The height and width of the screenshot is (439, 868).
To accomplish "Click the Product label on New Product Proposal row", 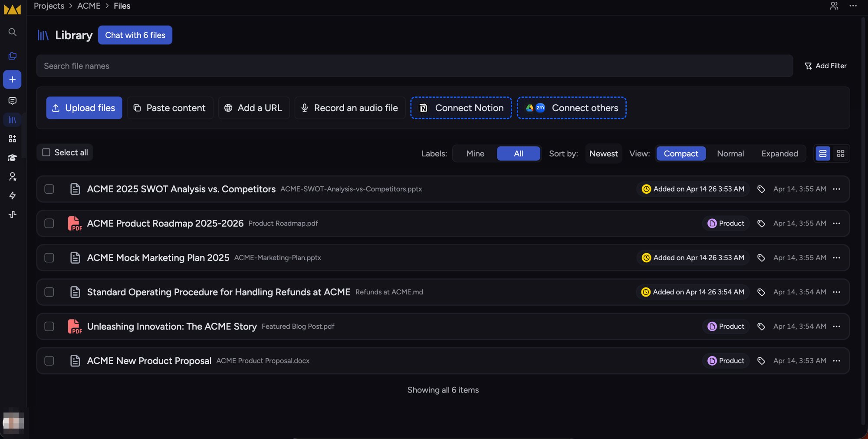I will pyautogui.click(x=726, y=361).
